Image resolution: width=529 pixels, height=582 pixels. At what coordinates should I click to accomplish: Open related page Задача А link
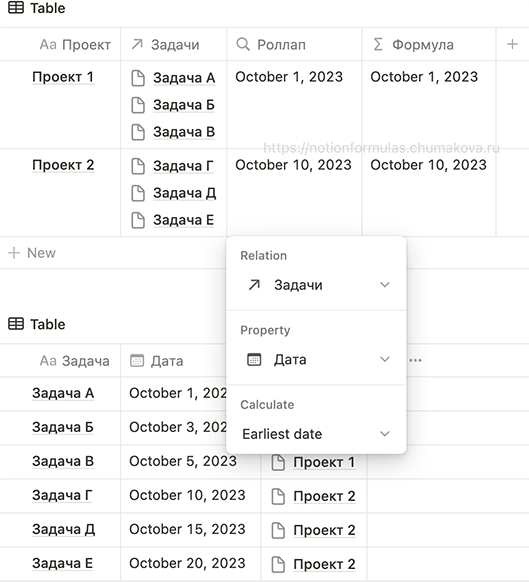[184, 78]
